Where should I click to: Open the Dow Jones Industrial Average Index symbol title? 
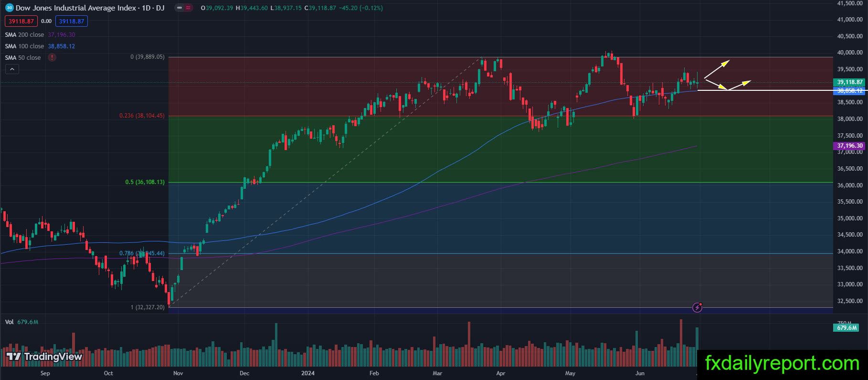[x=90, y=8]
